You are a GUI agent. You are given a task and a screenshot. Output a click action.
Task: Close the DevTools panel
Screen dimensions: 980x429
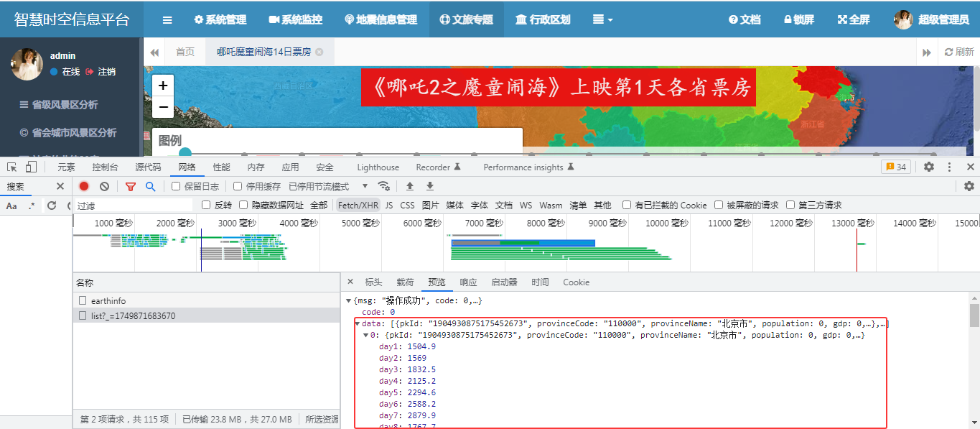click(970, 167)
